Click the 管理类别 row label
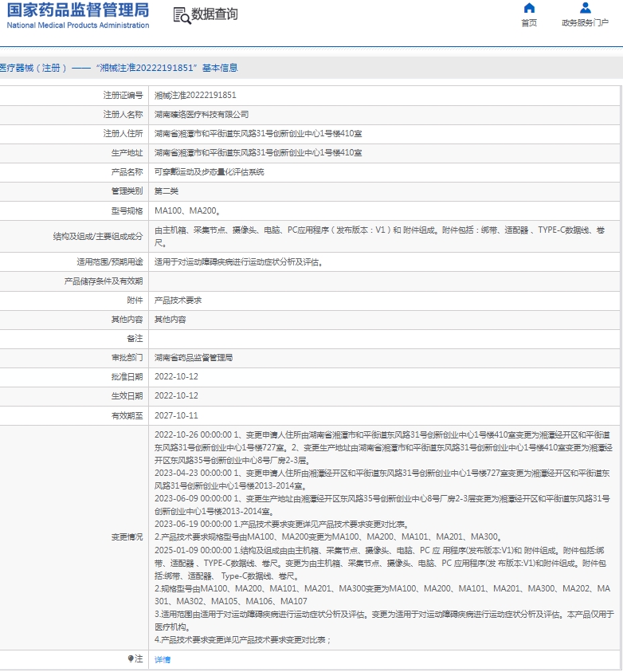Viewport: 623px width, 672px height. 127,191
